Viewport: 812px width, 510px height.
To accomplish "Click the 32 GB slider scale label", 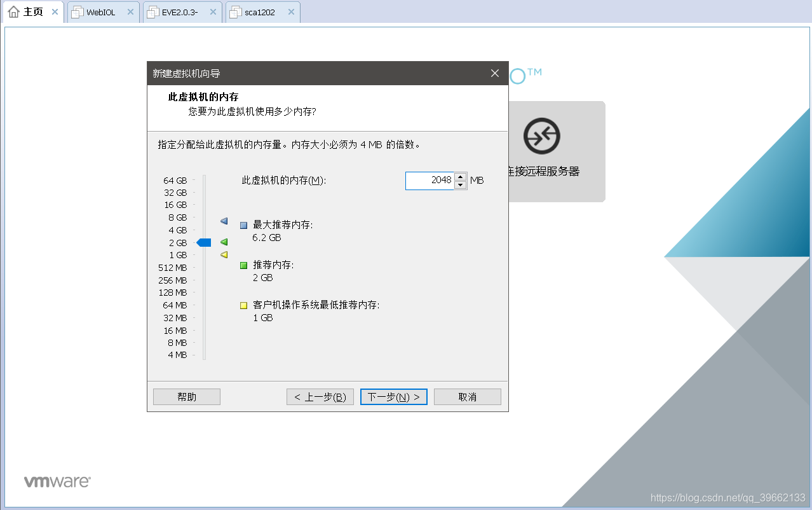I will coord(175,193).
